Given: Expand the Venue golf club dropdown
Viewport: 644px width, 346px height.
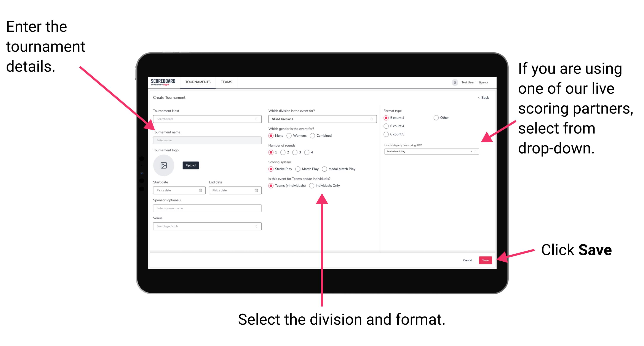Looking at the screenshot, I should 256,226.
